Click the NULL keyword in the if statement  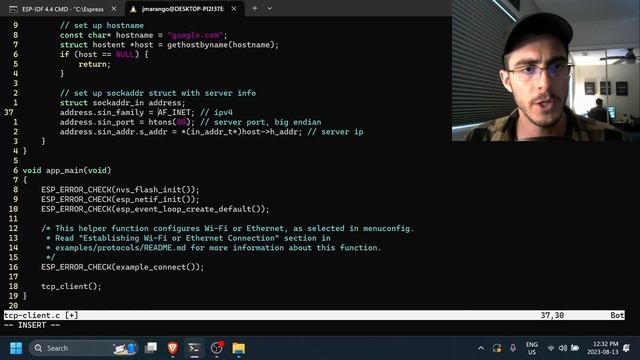click(x=125, y=54)
